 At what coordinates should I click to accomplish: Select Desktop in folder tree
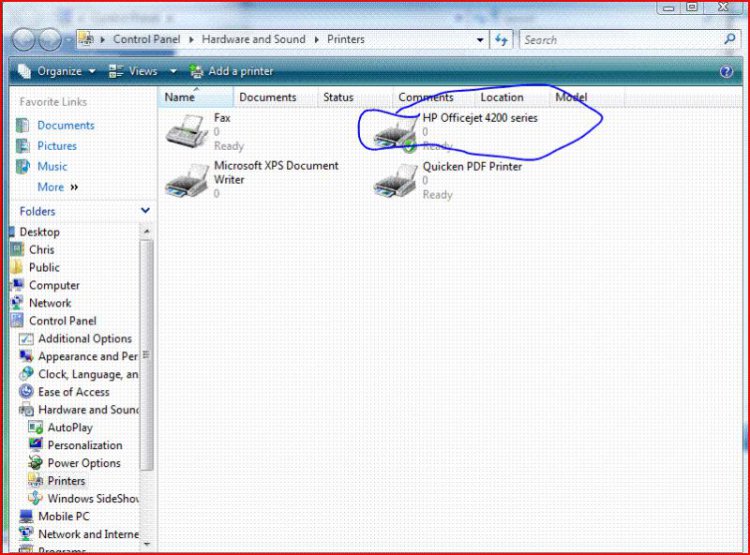[39, 232]
